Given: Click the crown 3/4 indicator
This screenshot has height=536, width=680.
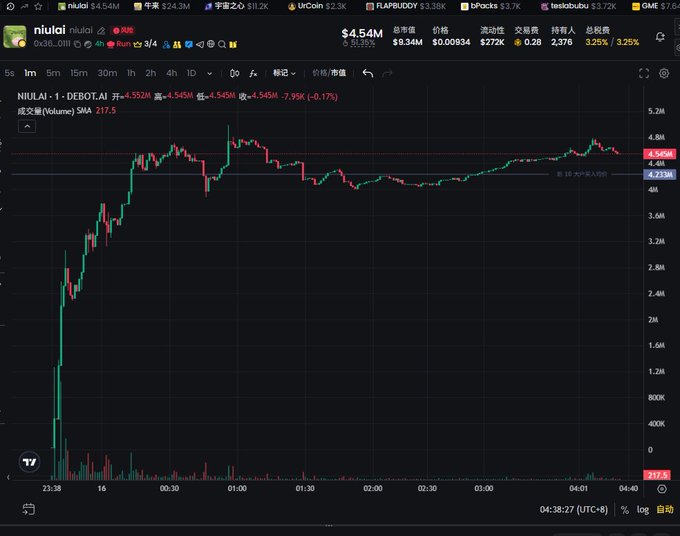Looking at the screenshot, I should (145, 44).
